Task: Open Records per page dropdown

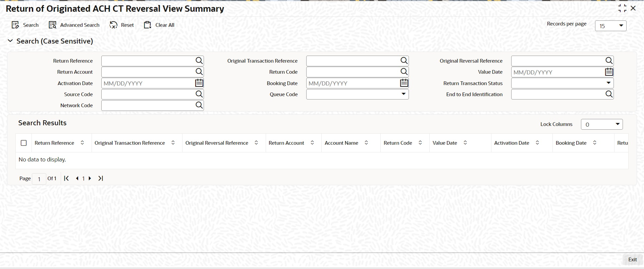Action: [x=610, y=26]
